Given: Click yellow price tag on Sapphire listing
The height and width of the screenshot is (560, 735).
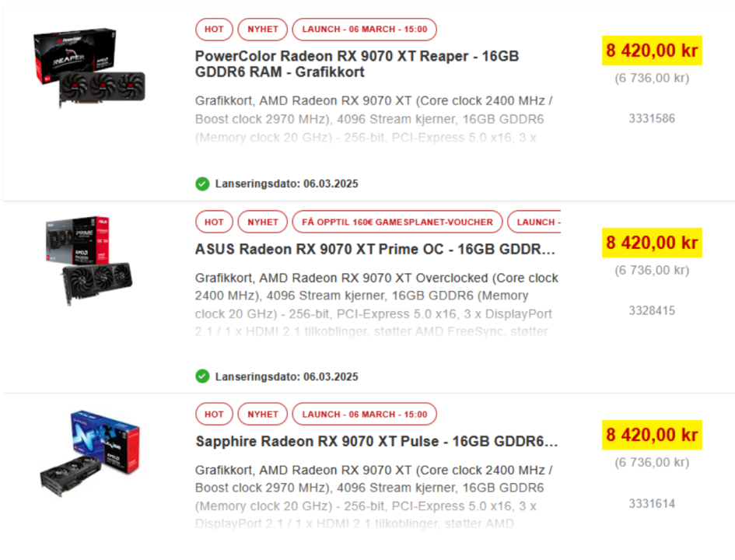Looking at the screenshot, I should tap(652, 435).
